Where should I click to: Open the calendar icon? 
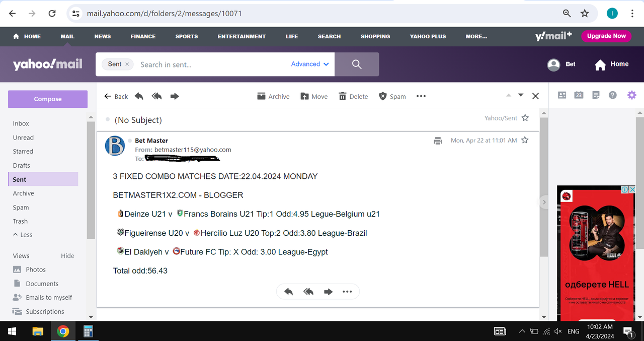point(579,95)
